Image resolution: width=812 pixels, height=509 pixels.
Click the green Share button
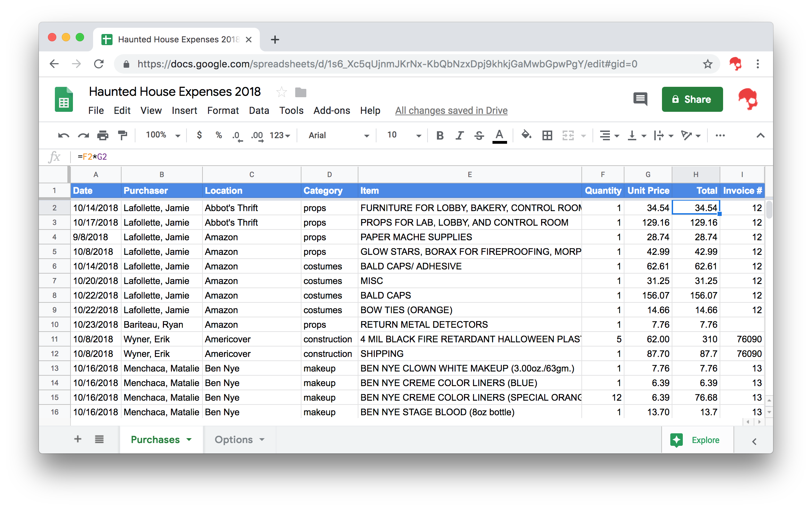click(692, 99)
